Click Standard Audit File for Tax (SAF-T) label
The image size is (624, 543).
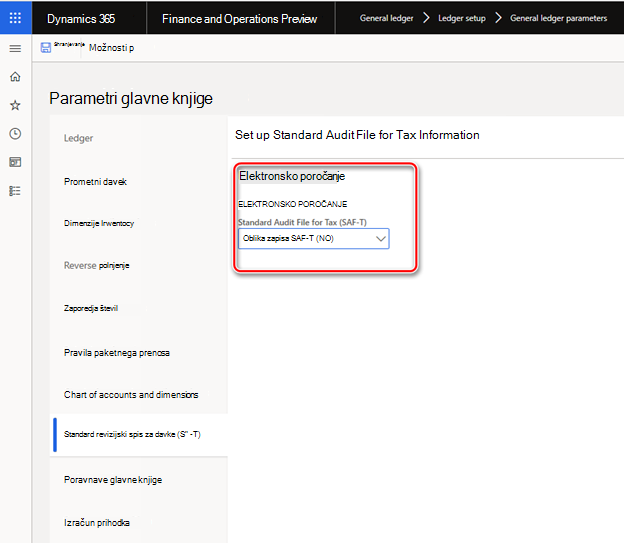click(302, 222)
